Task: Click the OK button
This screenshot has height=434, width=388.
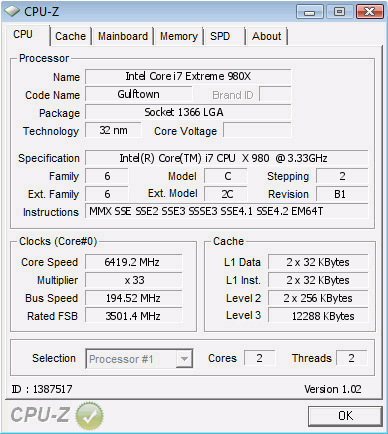Action: click(345, 416)
